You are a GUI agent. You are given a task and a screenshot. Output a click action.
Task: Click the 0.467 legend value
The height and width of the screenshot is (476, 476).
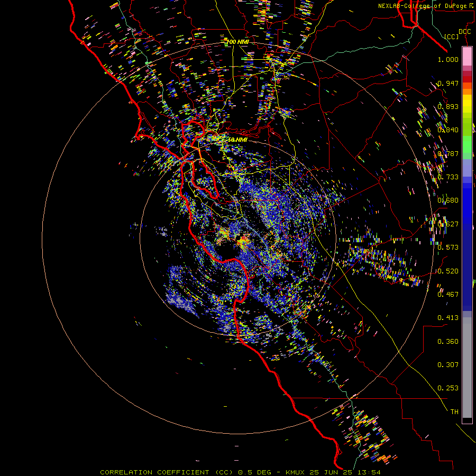tap(448, 294)
